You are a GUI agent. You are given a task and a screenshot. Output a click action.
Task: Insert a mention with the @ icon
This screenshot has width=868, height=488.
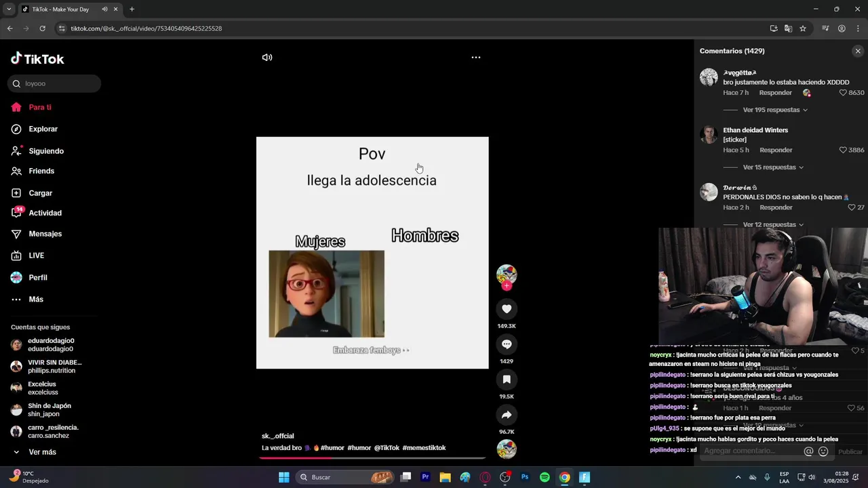[x=808, y=451]
